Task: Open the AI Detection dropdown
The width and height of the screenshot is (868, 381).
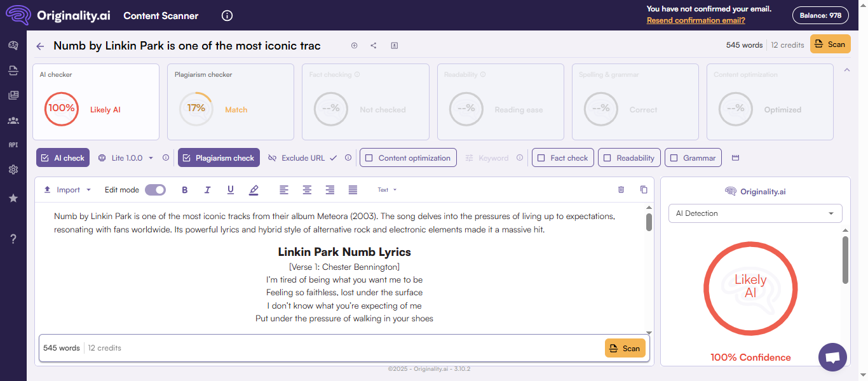Action: tap(756, 213)
